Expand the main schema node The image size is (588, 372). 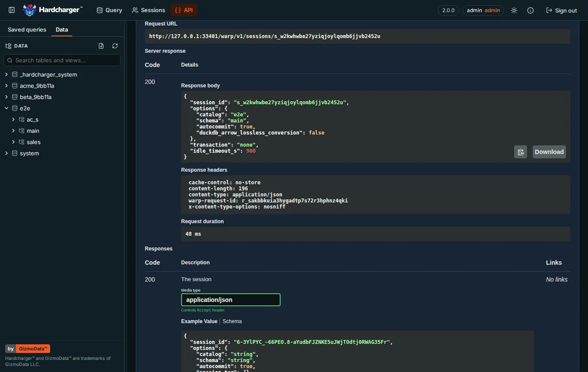coord(13,131)
